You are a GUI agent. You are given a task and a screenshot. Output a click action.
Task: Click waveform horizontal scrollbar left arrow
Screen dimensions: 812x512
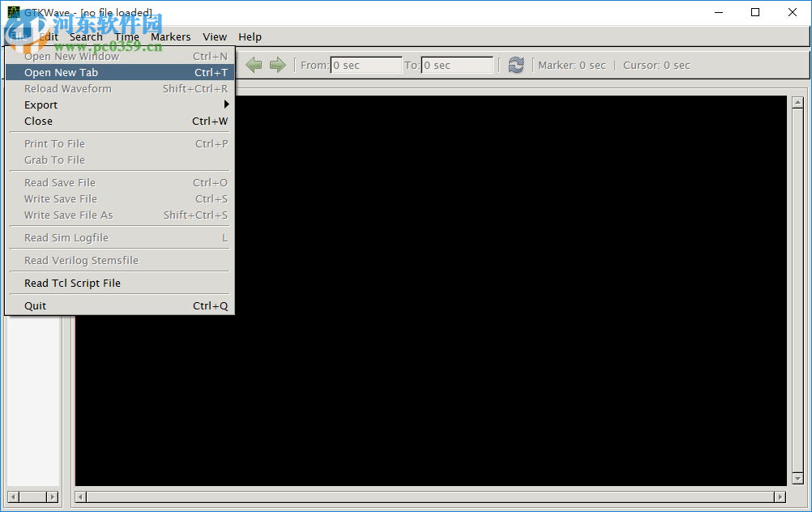pyautogui.click(x=80, y=497)
